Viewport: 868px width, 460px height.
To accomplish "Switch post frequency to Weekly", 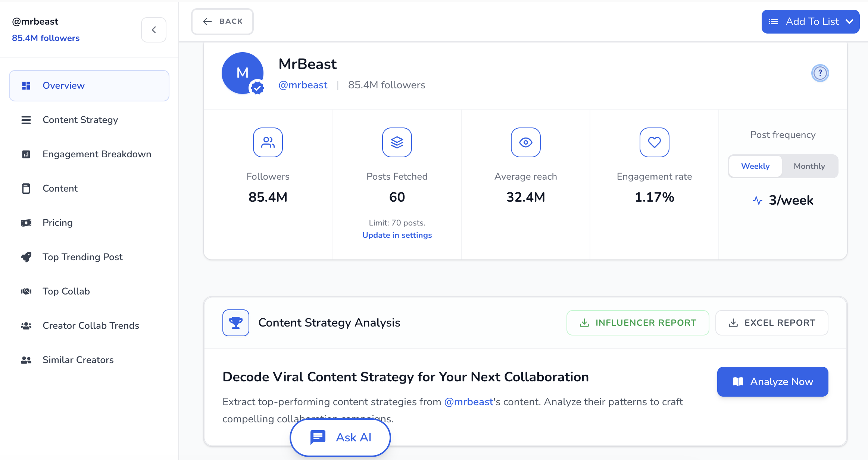I will click(x=755, y=166).
